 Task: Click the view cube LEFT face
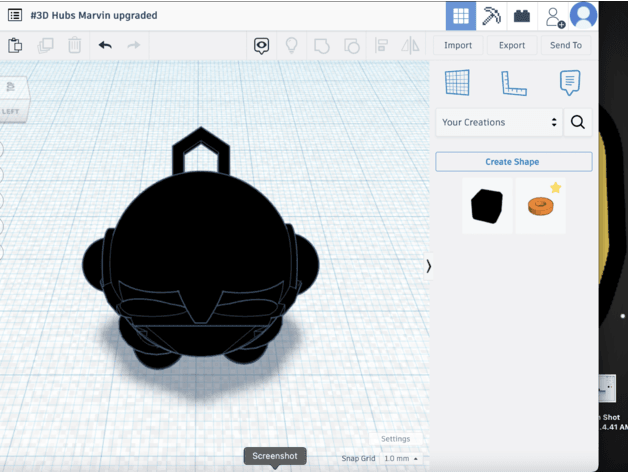[x=12, y=111]
